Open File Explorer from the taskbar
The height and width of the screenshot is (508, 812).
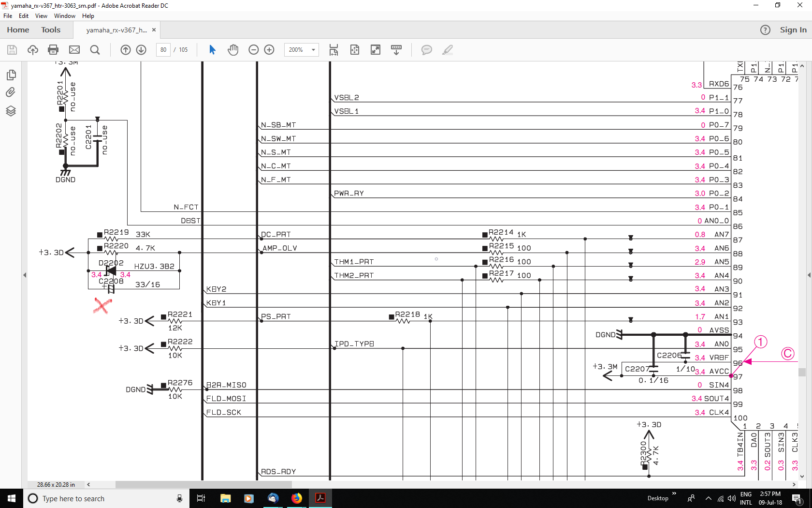click(x=226, y=498)
